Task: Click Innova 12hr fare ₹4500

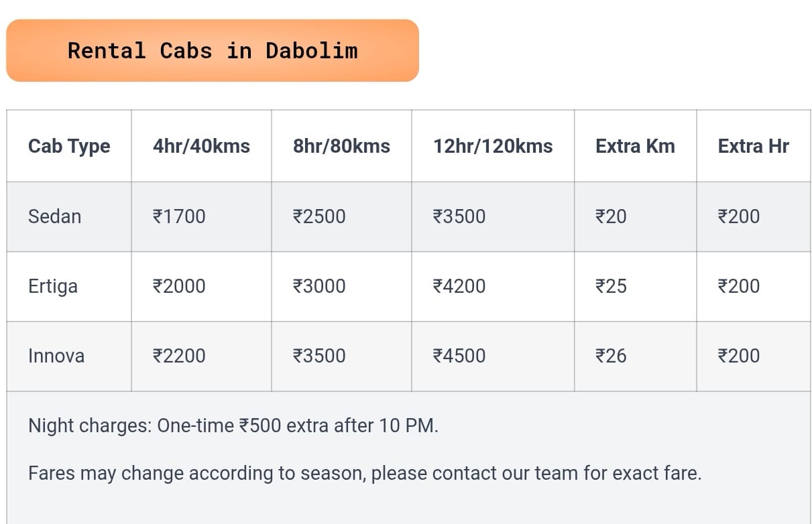Action: click(x=459, y=356)
